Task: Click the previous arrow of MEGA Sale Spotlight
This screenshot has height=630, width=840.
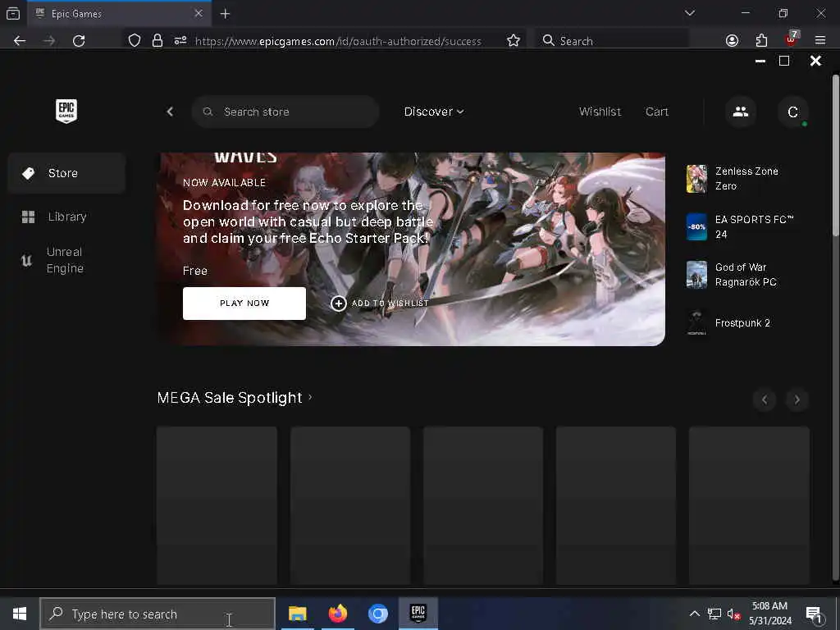Action: pos(765,399)
